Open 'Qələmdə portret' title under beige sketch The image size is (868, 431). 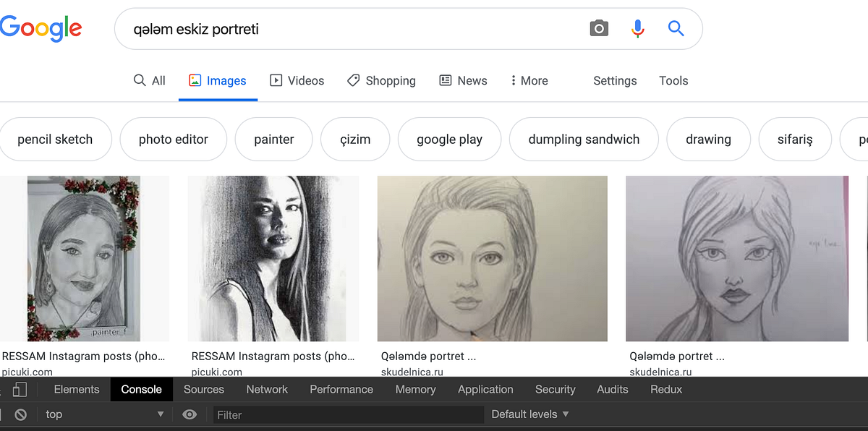[428, 357]
